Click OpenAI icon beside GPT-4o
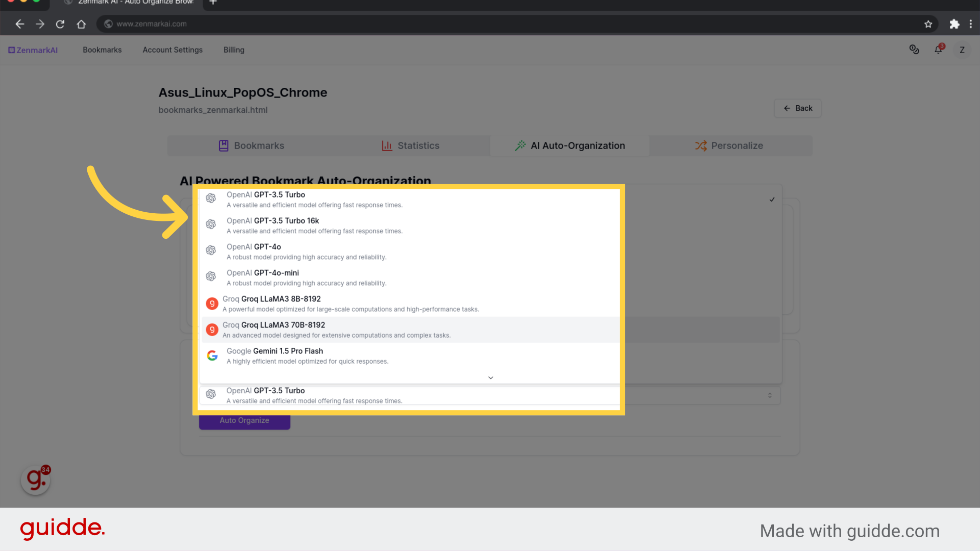The image size is (980, 551). (x=211, y=250)
